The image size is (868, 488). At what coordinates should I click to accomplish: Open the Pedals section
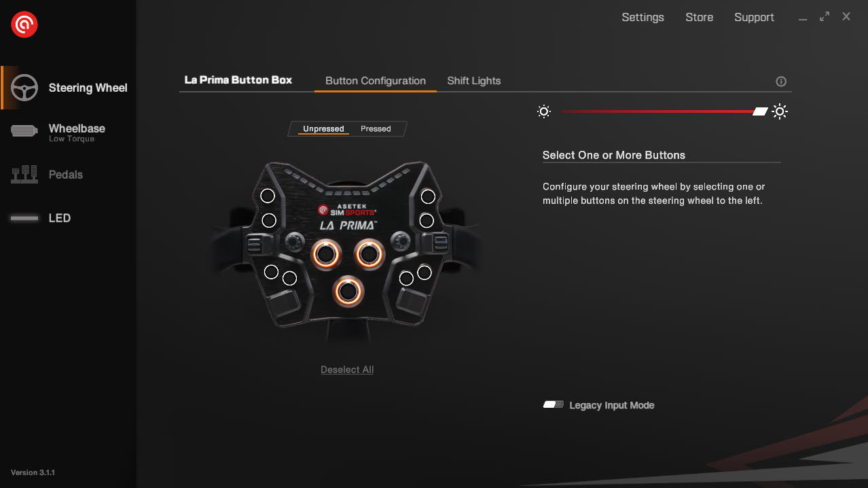click(65, 175)
